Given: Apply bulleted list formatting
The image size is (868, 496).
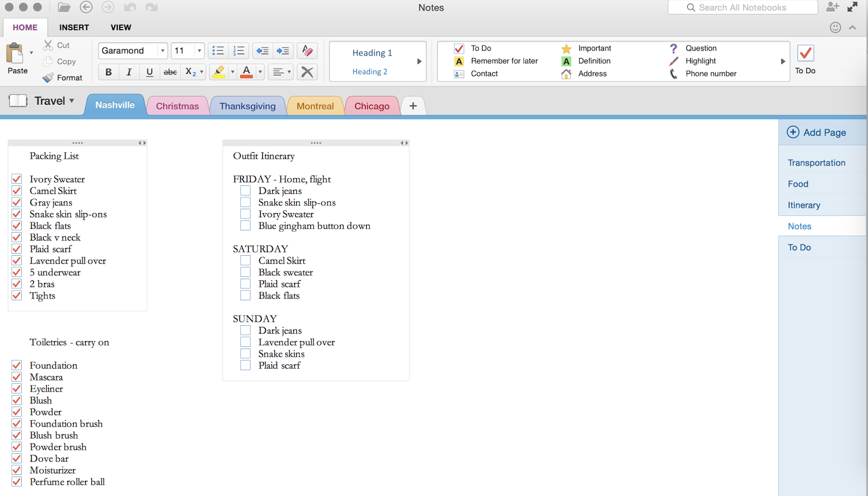Looking at the screenshot, I should [x=218, y=50].
